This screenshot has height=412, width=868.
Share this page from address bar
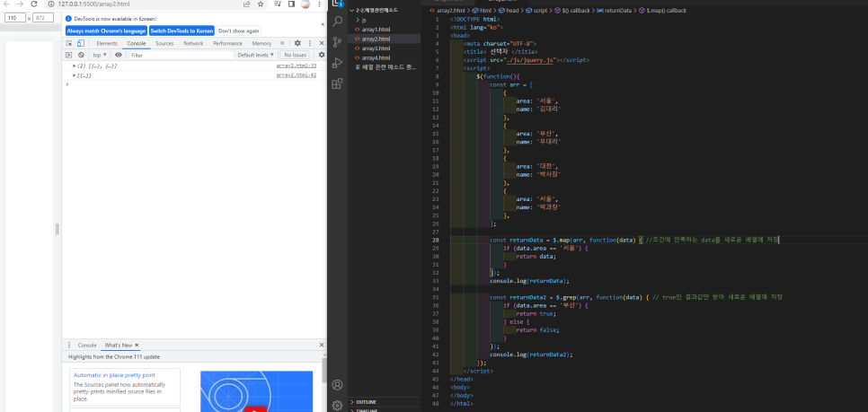click(246, 4)
